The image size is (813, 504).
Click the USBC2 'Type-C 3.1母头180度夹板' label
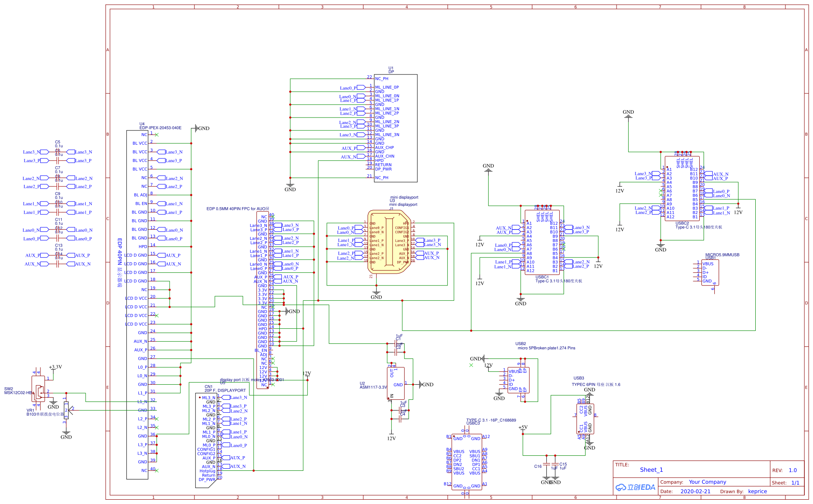tap(699, 227)
